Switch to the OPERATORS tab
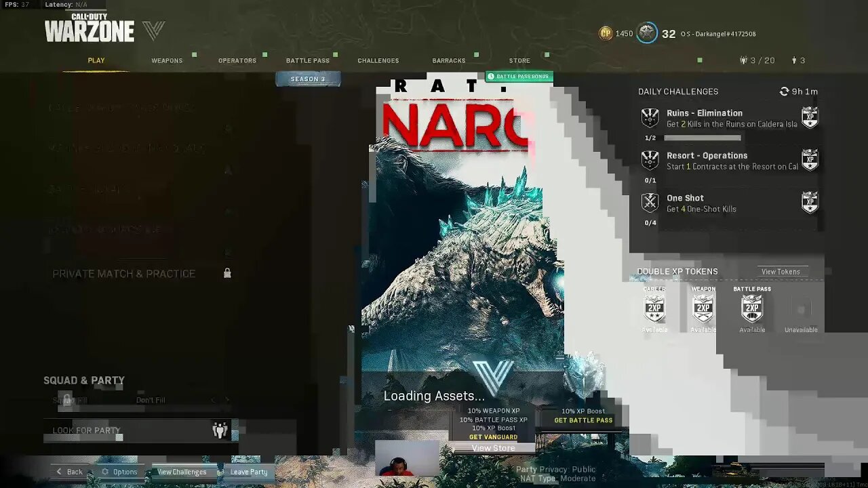 [x=237, y=60]
